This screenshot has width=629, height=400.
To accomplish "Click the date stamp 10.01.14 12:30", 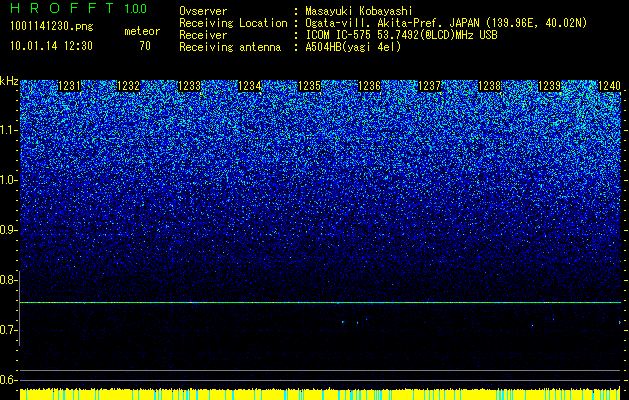I will 51,46.
